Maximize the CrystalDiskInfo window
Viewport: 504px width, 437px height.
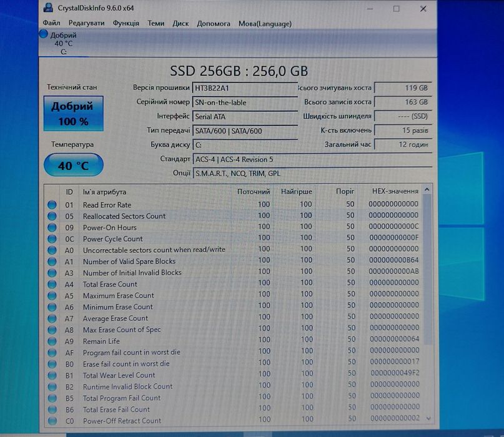pyautogui.click(x=397, y=9)
